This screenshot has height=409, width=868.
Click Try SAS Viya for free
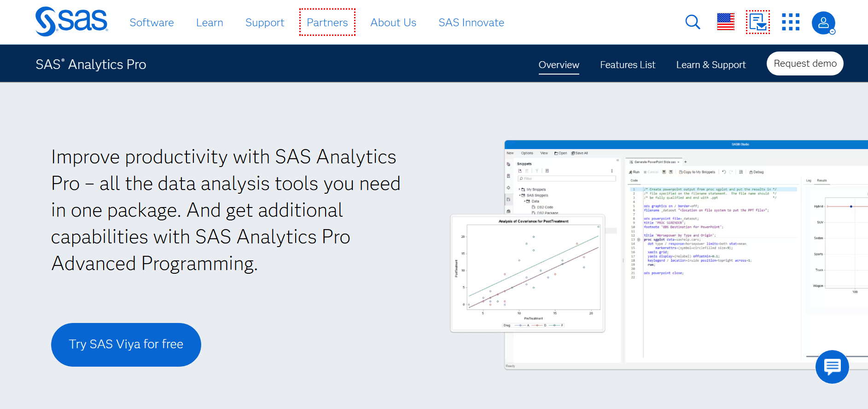coord(126,345)
